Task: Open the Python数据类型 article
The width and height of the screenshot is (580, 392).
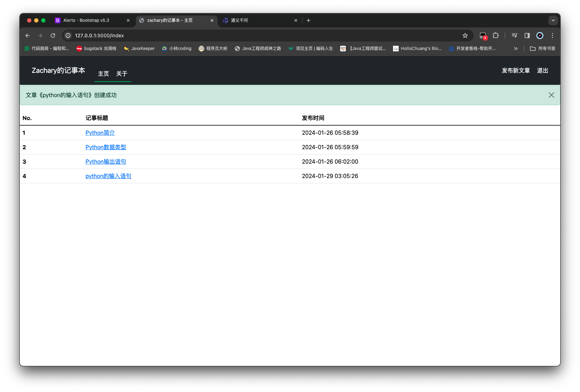Action: [106, 147]
